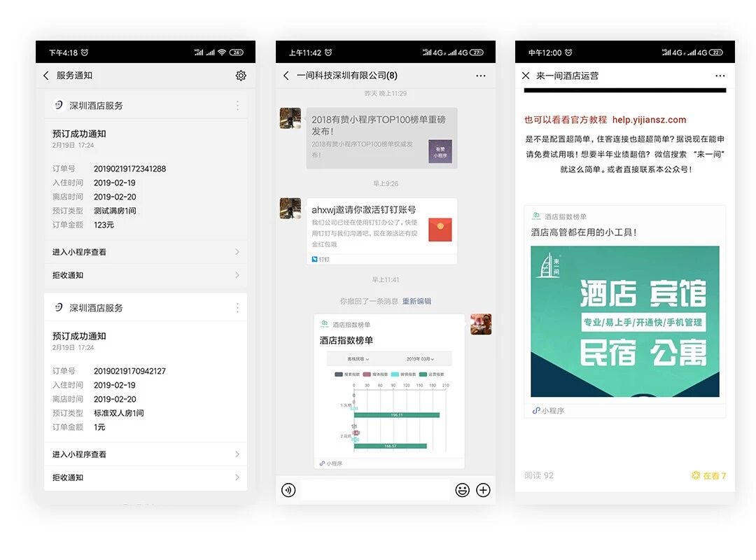Open more options of second 深圳酒店服务 card

pyautogui.click(x=238, y=308)
